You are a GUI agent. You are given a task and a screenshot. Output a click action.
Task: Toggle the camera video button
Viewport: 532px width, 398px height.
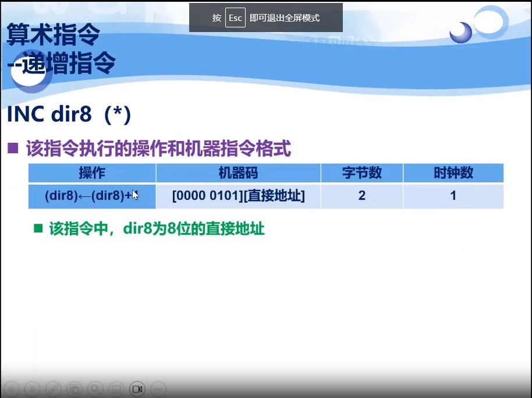click(x=137, y=389)
